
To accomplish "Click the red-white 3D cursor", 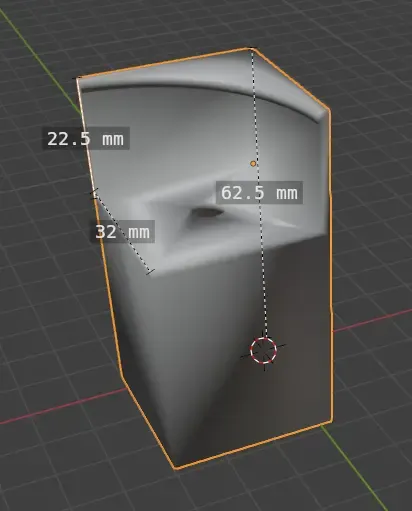I will coord(263,350).
